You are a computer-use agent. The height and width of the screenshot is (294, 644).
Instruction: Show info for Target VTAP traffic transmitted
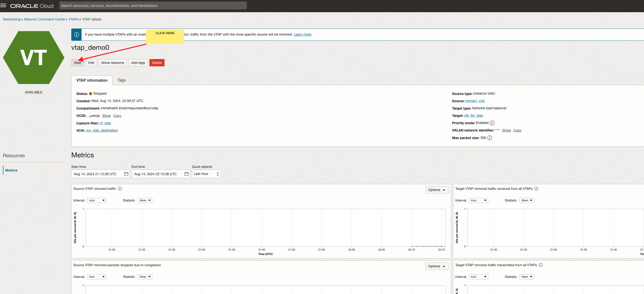tap(541, 265)
